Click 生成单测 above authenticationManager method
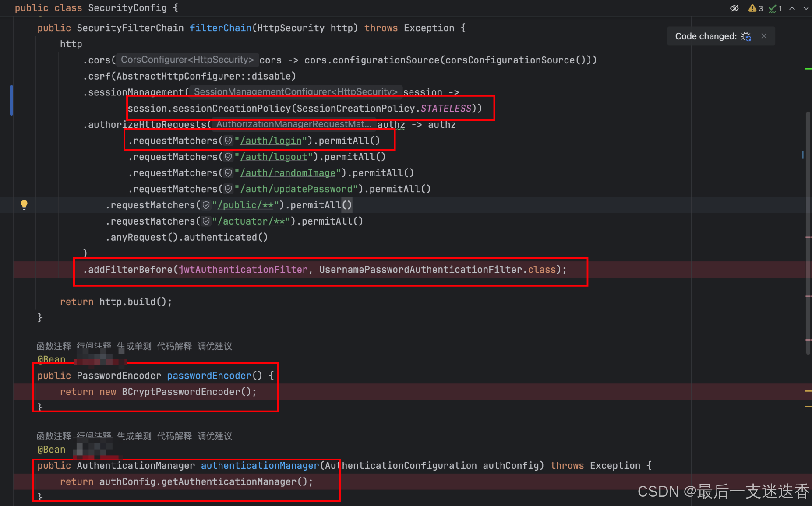This screenshot has height=506, width=812. [x=134, y=436]
